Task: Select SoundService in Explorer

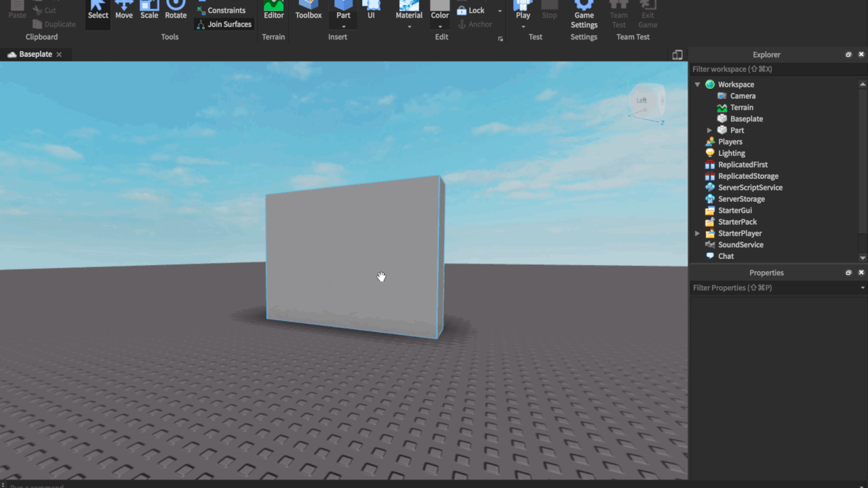Action: 740,245
